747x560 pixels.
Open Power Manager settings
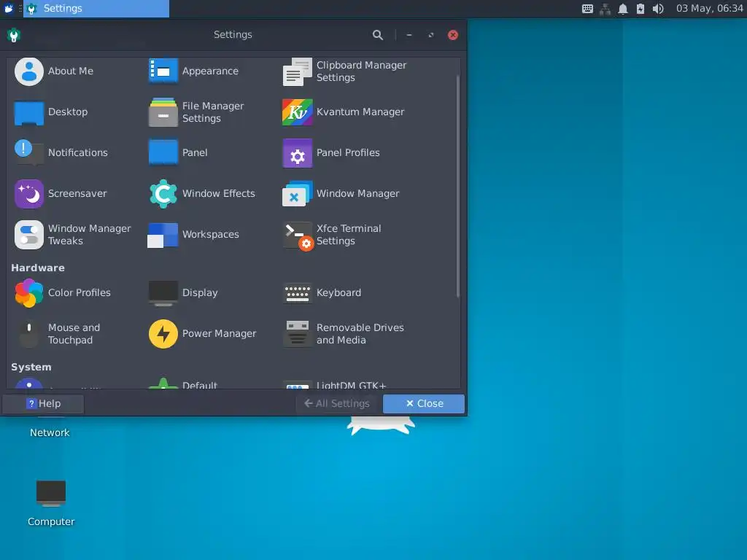pos(203,334)
